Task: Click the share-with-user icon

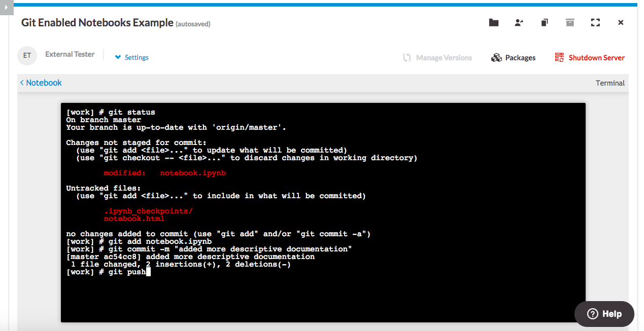Action: click(x=519, y=23)
